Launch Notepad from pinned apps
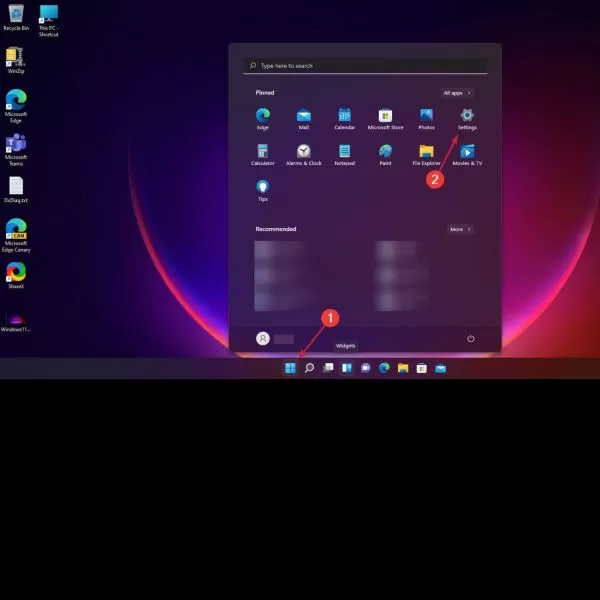 [344, 155]
